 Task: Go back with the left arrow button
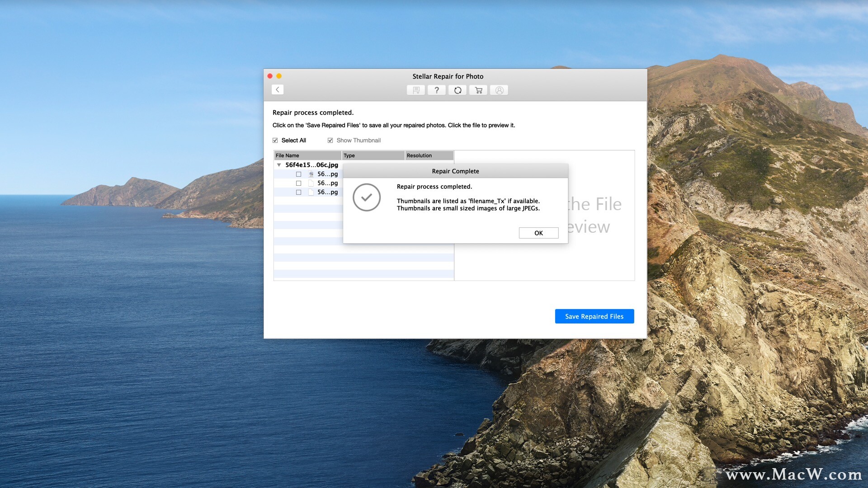tap(278, 89)
